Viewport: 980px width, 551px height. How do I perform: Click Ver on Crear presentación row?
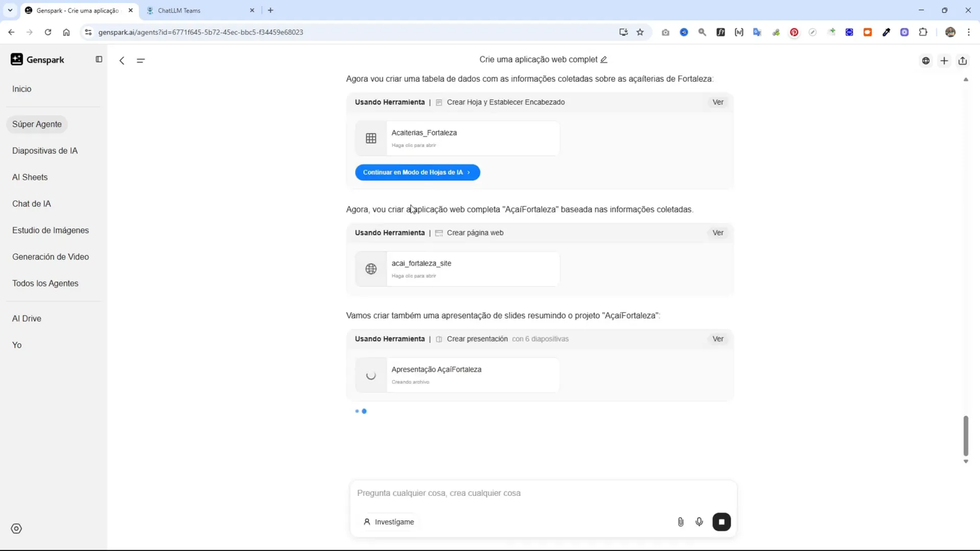[x=717, y=339]
